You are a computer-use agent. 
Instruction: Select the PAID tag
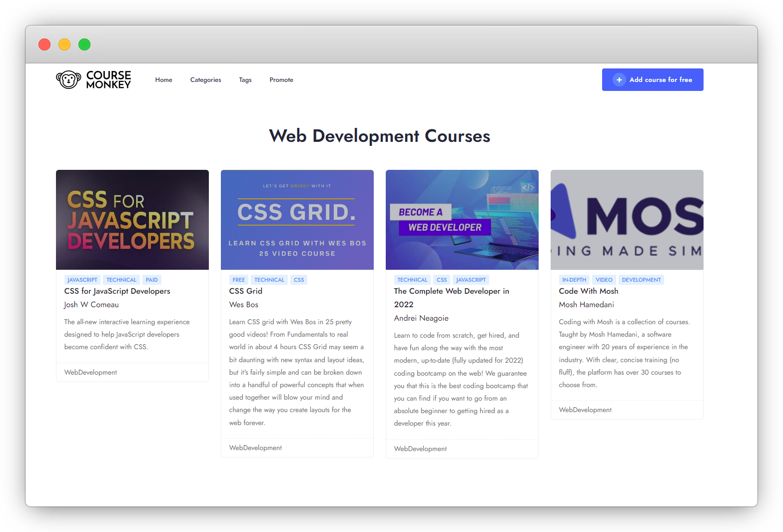(x=152, y=280)
